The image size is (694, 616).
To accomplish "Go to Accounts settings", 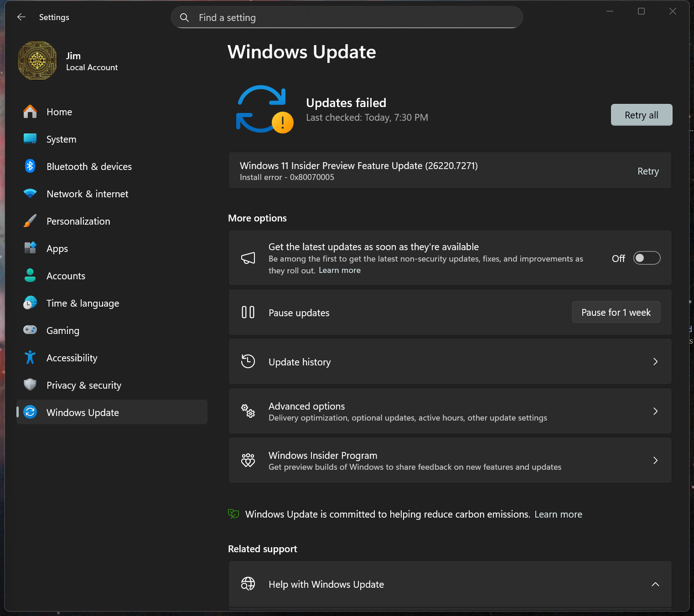I will pyautogui.click(x=112, y=276).
